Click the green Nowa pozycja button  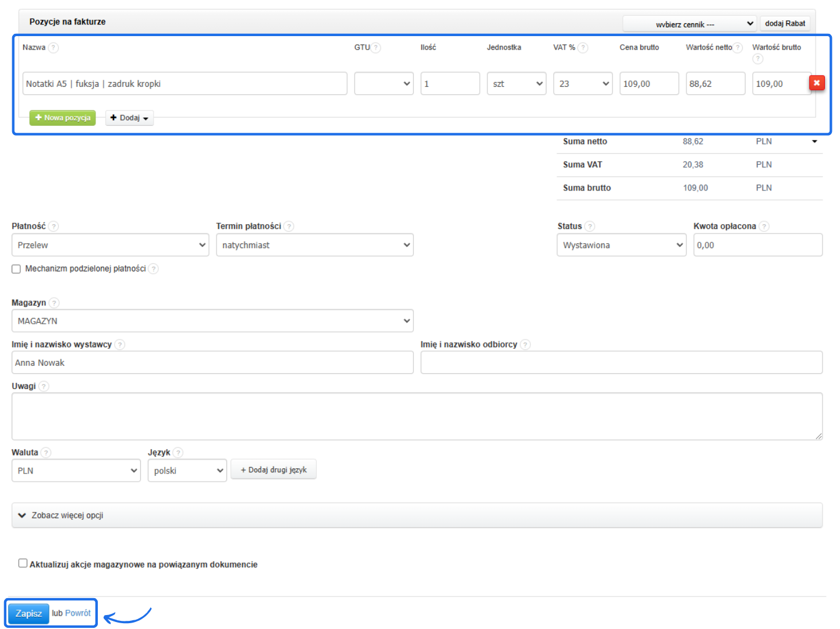(x=62, y=118)
